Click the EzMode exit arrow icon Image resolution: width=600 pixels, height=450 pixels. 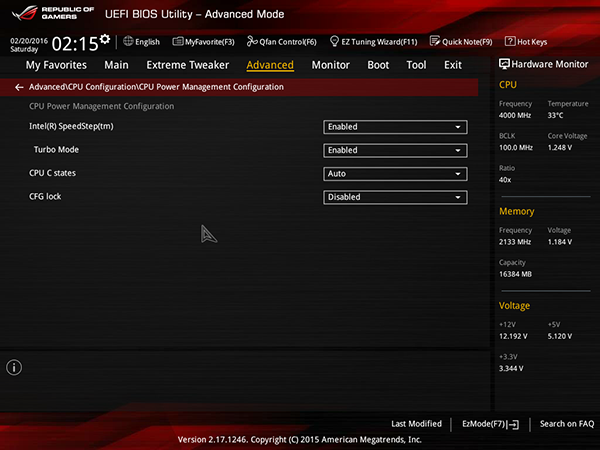514,424
